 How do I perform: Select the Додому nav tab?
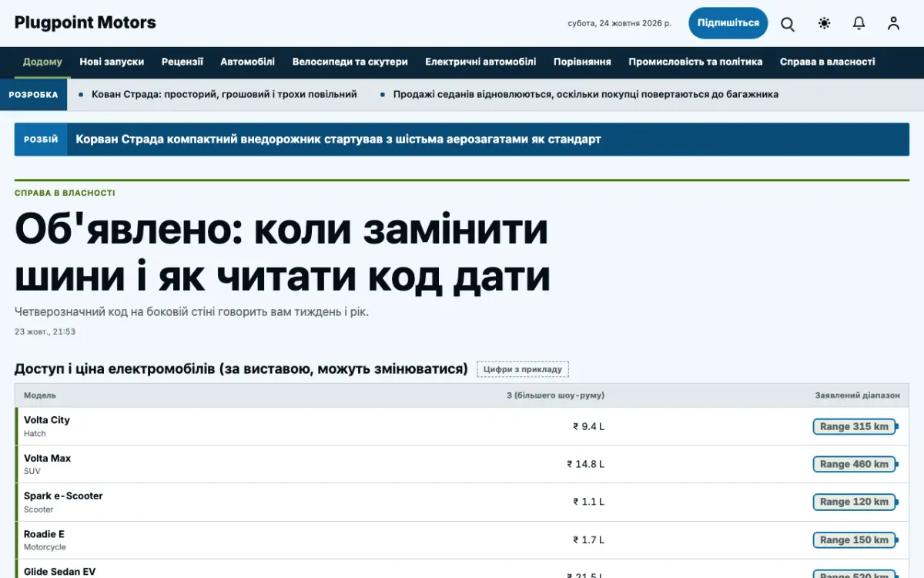tap(42, 62)
